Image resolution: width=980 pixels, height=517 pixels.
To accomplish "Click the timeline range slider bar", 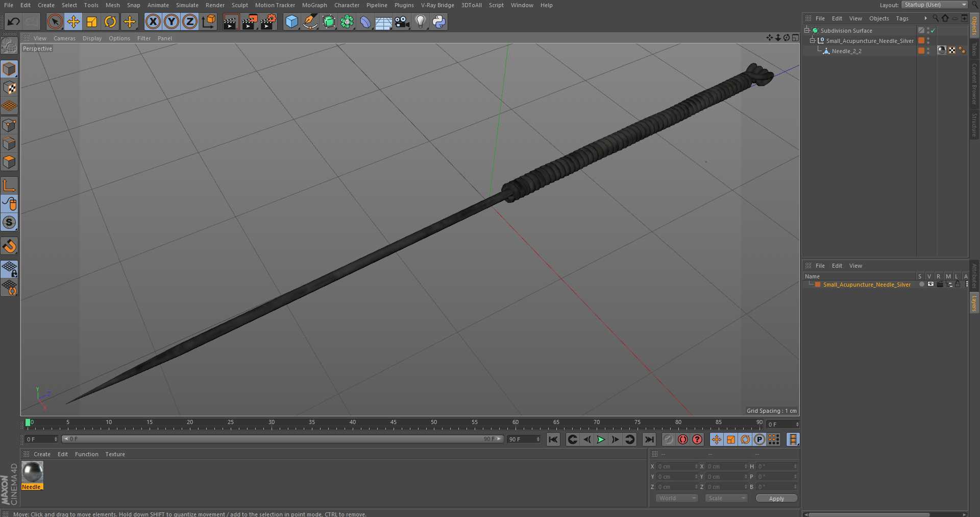I will 283,439.
